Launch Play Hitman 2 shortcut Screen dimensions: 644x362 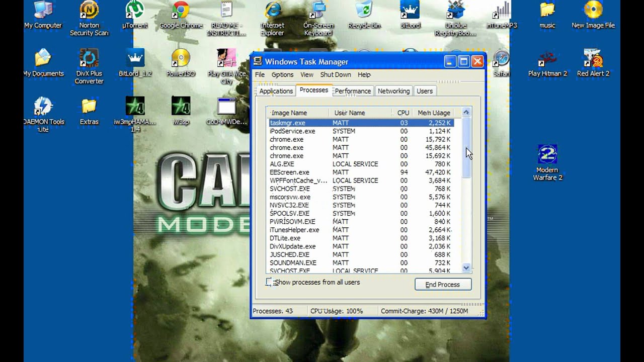point(547,63)
